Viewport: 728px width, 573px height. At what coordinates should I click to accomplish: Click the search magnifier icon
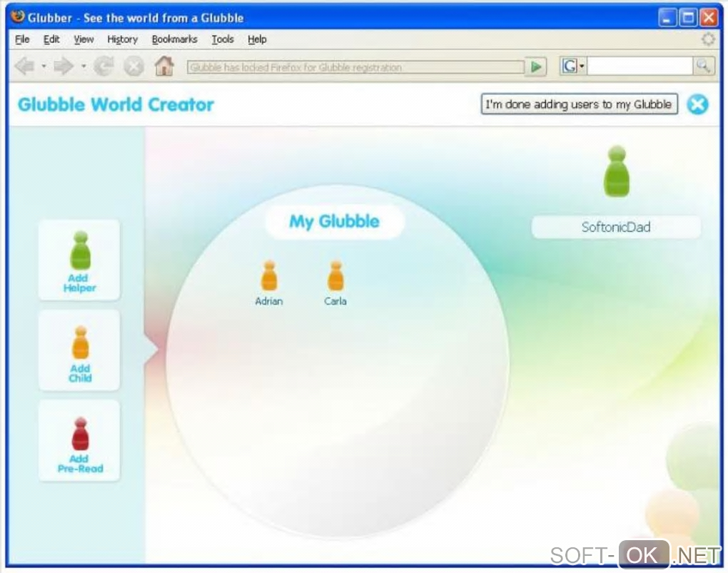pyautogui.click(x=703, y=66)
